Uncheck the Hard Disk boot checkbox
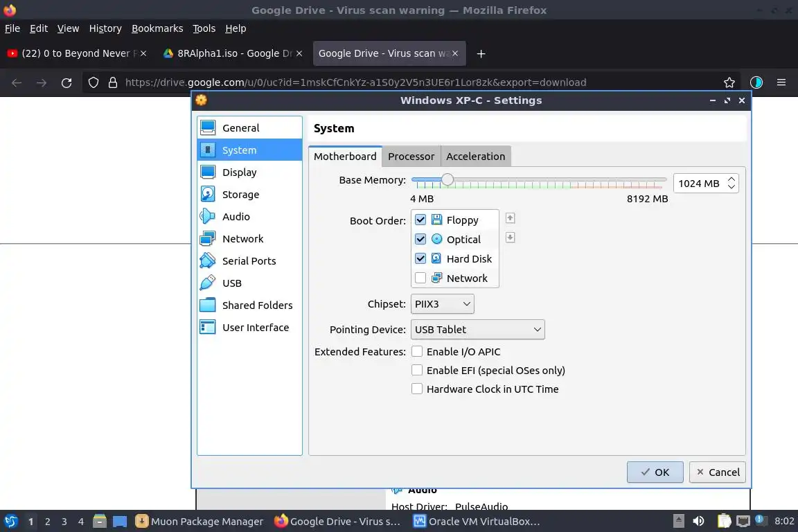This screenshot has height=532, width=798. [x=420, y=258]
